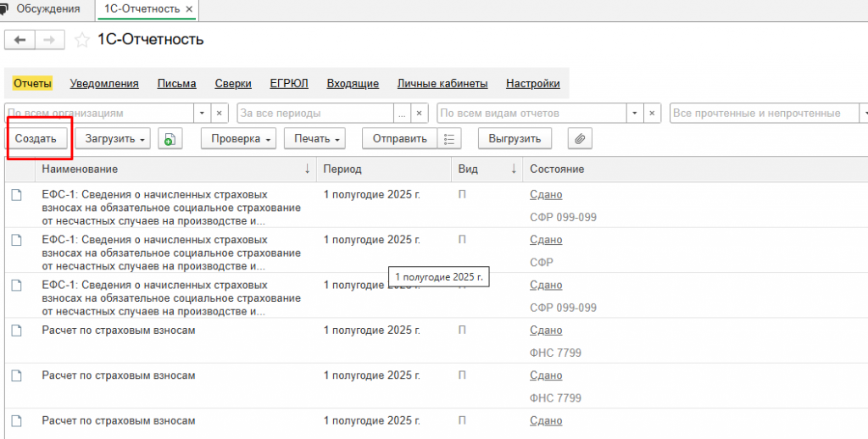Click the first row period 1 полугодие 2025 г.
Viewport: 868px width, 439px height.
(x=372, y=194)
